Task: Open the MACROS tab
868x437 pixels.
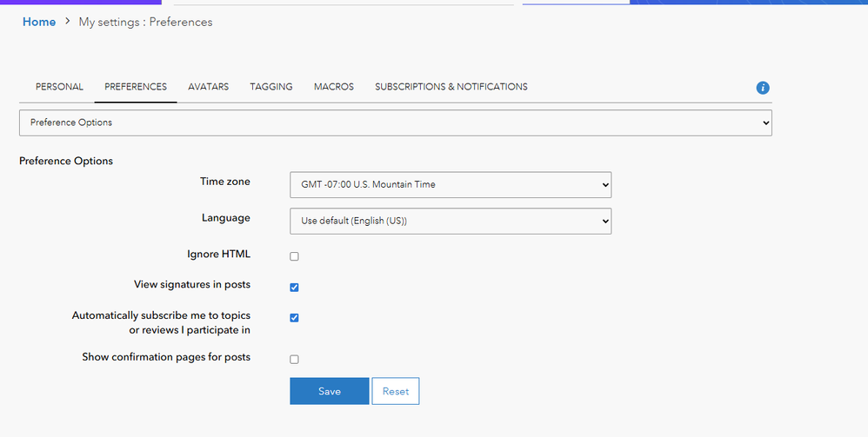Action: tap(334, 87)
